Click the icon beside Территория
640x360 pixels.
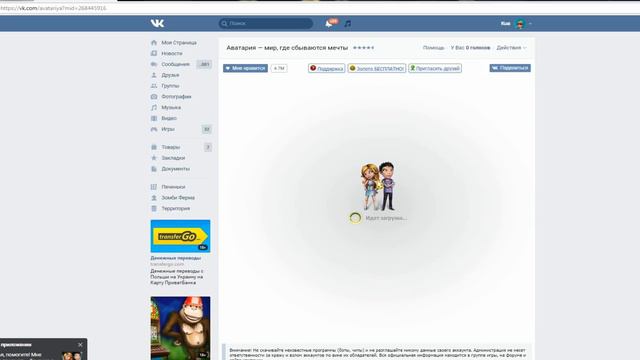point(154,209)
